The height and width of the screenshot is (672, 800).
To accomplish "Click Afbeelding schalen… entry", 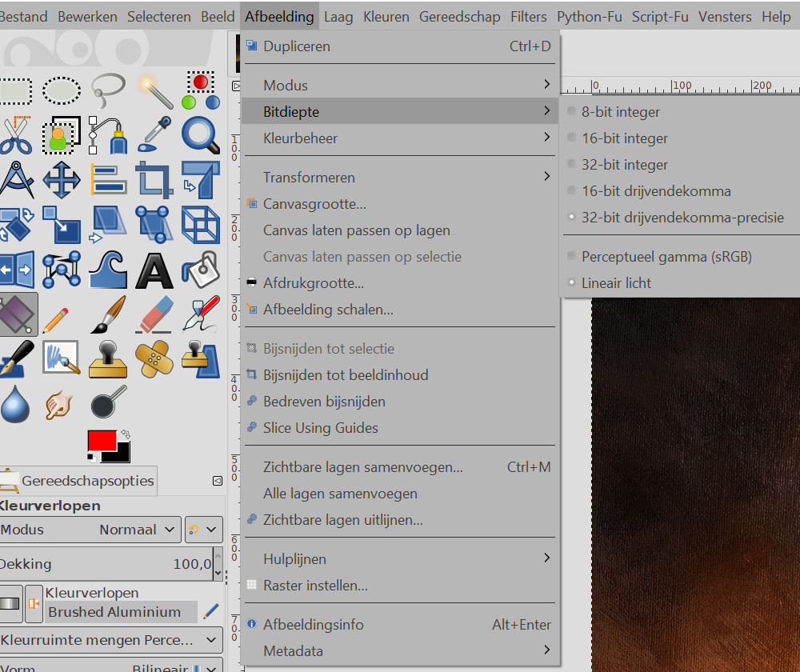I will [400, 310].
